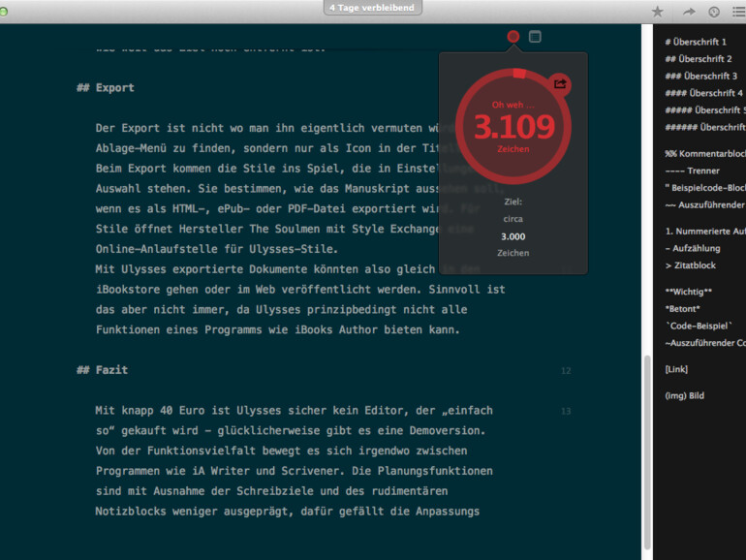Screen dimensions: 746x560
Task: Open the statistics clock icon in toolbar
Action: (x=714, y=12)
